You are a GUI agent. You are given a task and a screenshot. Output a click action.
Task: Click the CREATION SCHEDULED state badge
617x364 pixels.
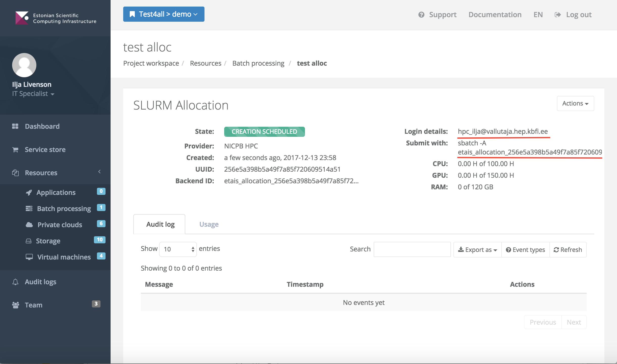[x=264, y=132]
